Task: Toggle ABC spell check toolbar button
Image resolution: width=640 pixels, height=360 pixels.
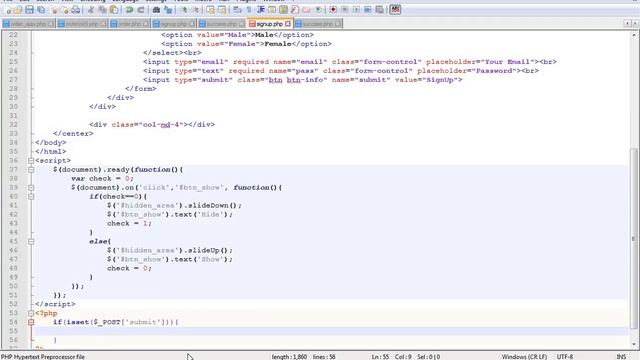Action: coord(395,10)
